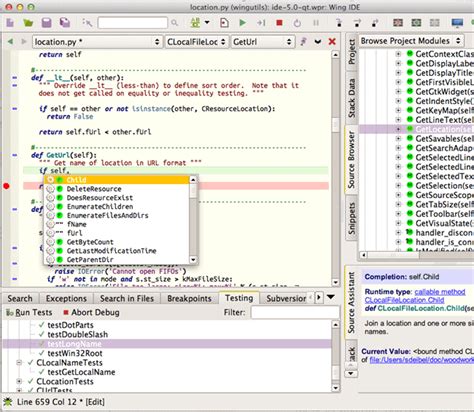Toggle the fold marker beside the 'if self ==' line
474x412 pixels.
[x=15, y=109]
